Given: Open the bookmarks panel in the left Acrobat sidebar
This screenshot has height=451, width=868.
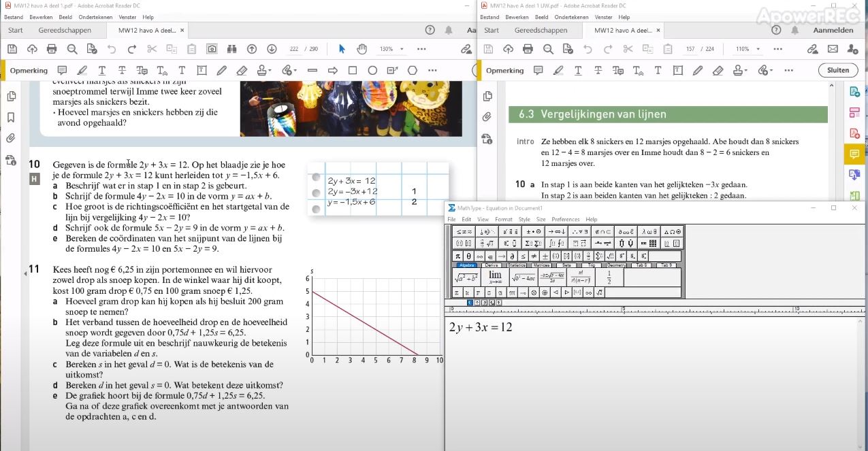Looking at the screenshot, I should (x=11, y=117).
